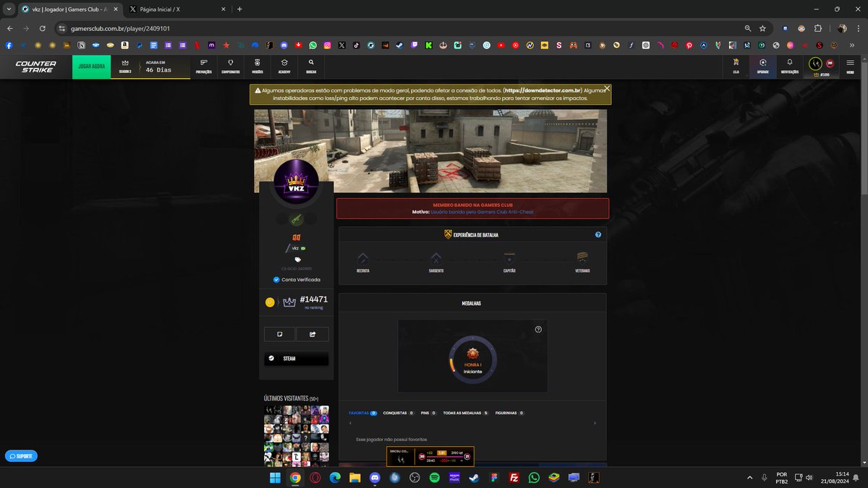Open the Missões menu

point(257,67)
